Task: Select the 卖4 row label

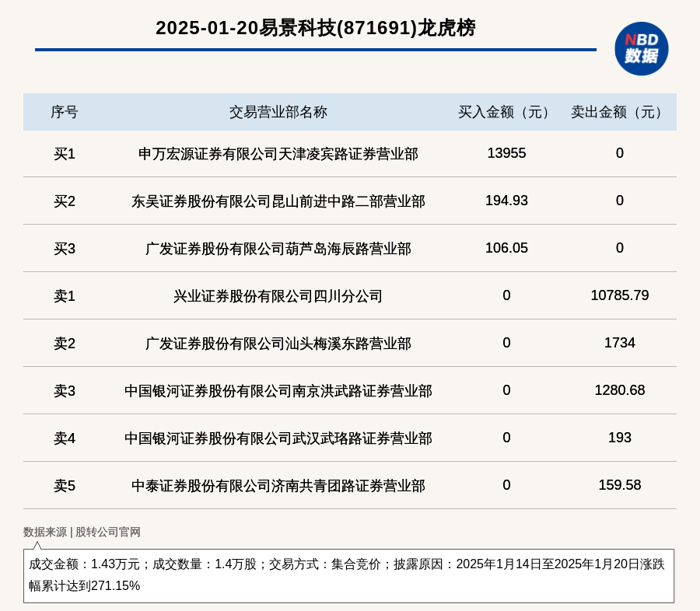Action: point(65,438)
